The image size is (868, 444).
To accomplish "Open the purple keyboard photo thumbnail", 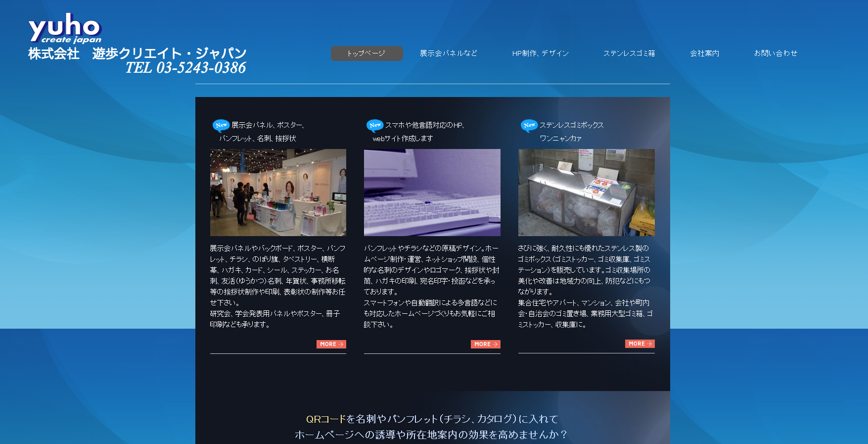I will (x=432, y=193).
